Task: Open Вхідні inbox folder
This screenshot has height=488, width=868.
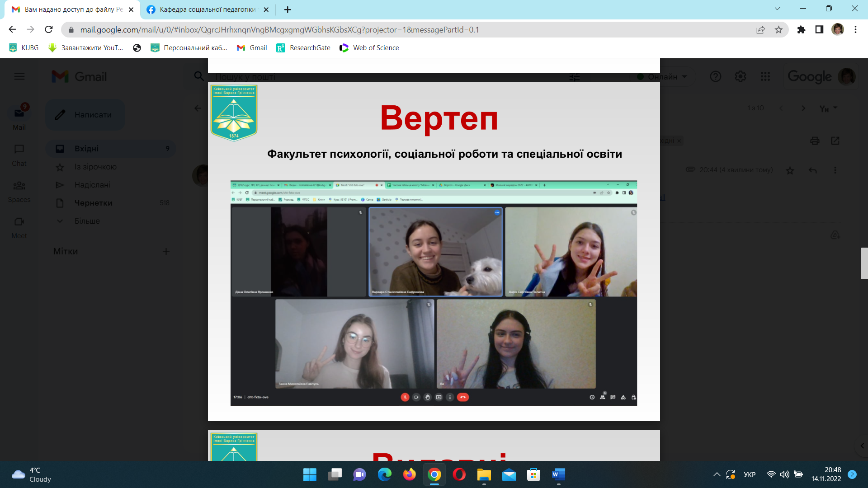Action: pos(87,149)
